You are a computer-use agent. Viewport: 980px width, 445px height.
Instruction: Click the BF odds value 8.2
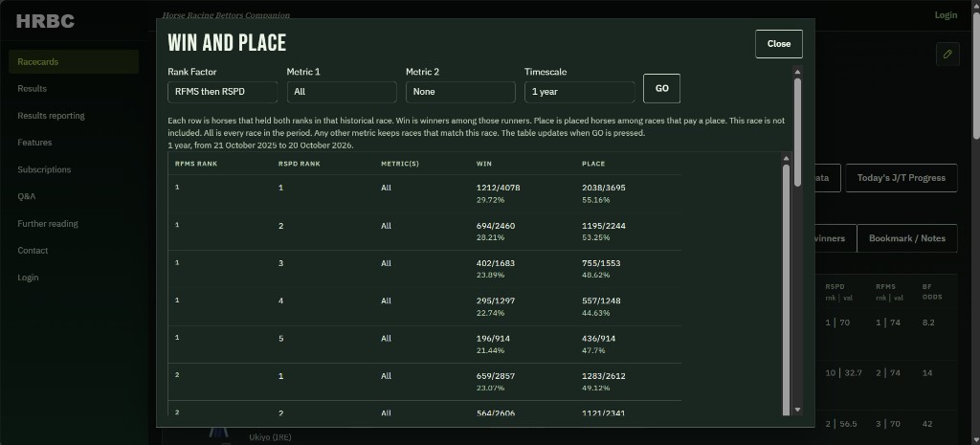pos(928,323)
